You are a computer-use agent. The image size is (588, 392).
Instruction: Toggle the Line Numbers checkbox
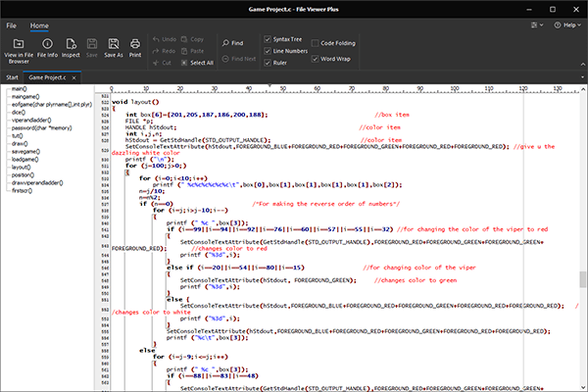click(268, 51)
